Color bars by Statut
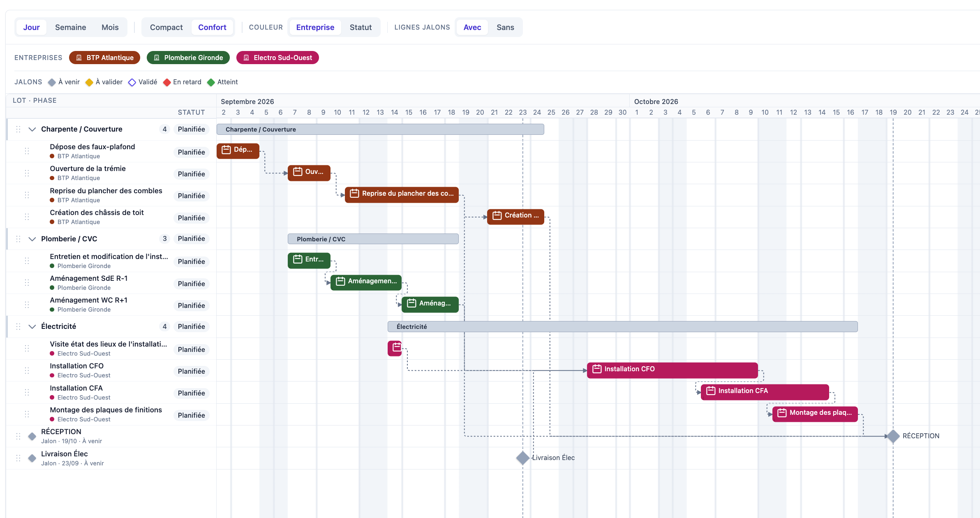Screen dimensions: 980x518 [x=361, y=27]
